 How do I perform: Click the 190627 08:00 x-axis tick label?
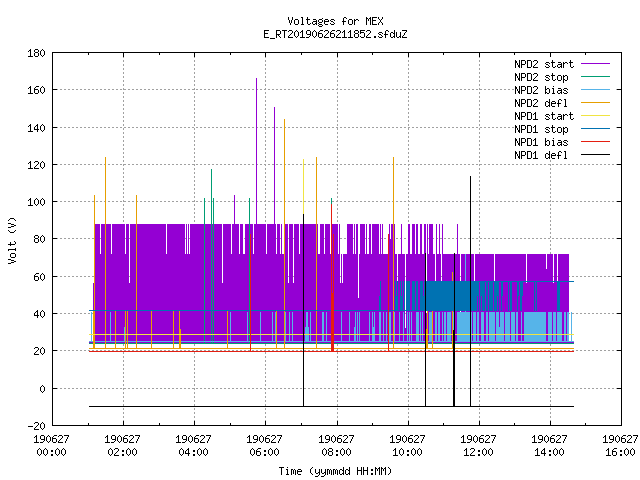pos(336,445)
